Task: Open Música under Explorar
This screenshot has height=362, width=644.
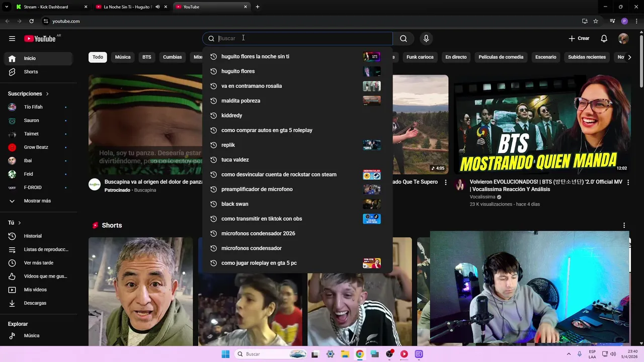Action: pyautogui.click(x=38, y=336)
